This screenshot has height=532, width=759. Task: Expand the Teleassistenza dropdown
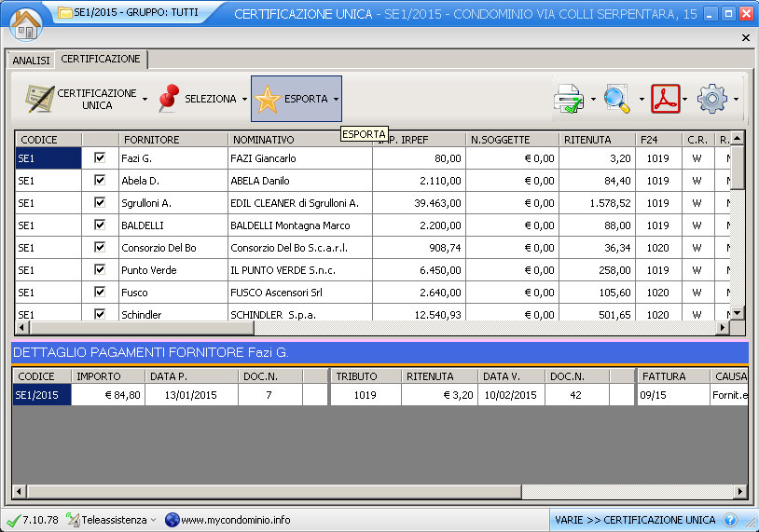tap(153, 520)
